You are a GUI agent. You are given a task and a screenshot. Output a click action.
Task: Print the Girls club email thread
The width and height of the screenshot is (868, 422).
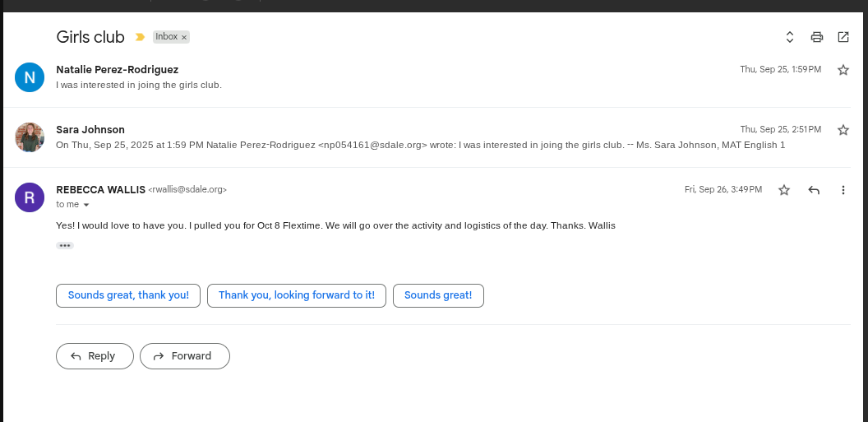click(816, 37)
